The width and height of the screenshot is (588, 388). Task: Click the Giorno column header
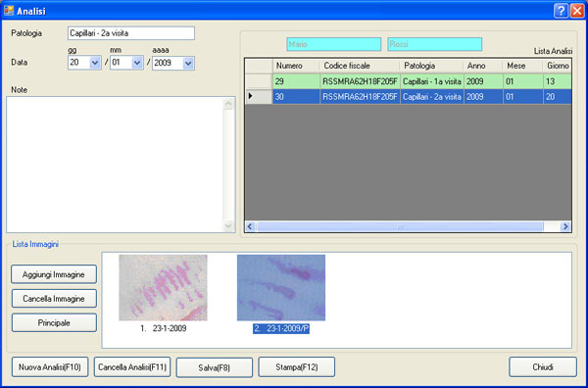(558, 66)
